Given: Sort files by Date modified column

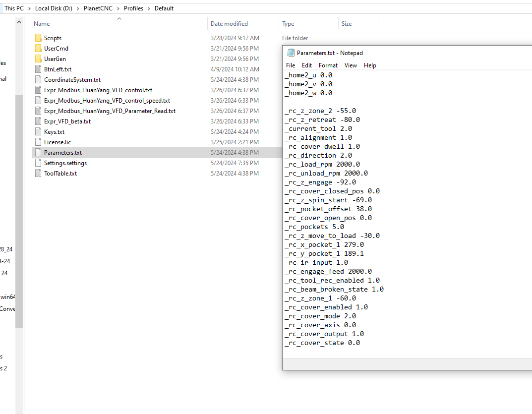Looking at the screenshot, I should click(229, 24).
